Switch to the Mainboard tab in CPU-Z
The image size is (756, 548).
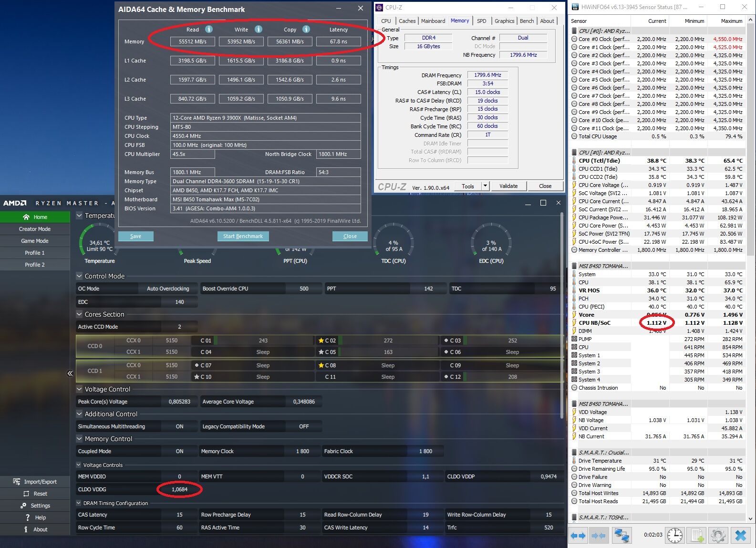(x=433, y=21)
